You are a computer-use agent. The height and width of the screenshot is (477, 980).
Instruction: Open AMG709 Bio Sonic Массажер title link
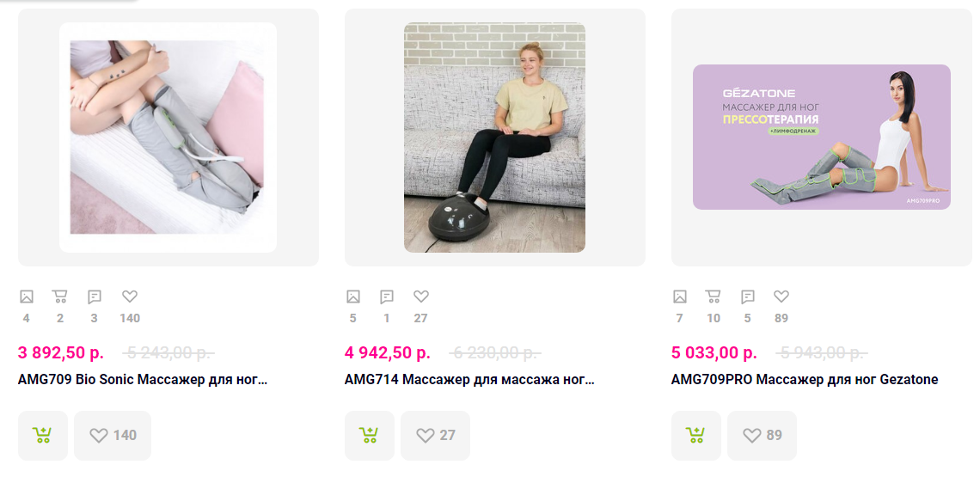click(x=143, y=379)
